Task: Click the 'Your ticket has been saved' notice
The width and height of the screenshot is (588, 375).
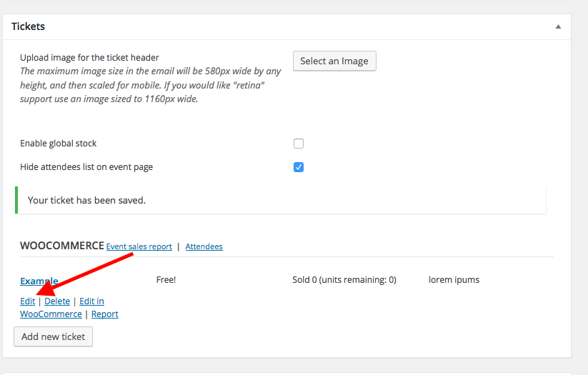Action: click(x=86, y=200)
